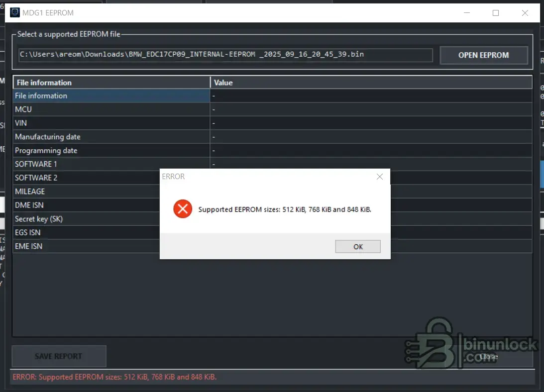Select the SOFTWARE 1 row
This screenshot has height=392, width=544.
[x=272, y=164]
